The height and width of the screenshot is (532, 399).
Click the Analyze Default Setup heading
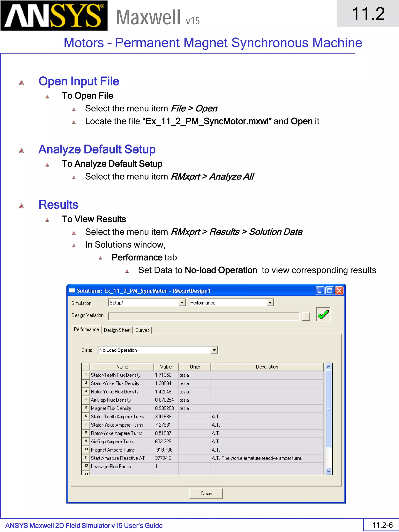[x=97, y=149]
